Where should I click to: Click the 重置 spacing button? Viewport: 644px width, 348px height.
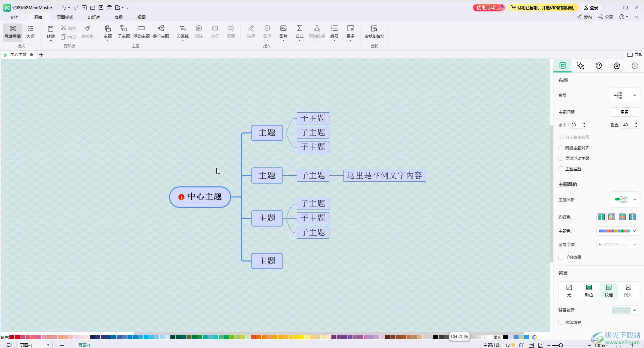pyautogui.click(x=624, y=112)
